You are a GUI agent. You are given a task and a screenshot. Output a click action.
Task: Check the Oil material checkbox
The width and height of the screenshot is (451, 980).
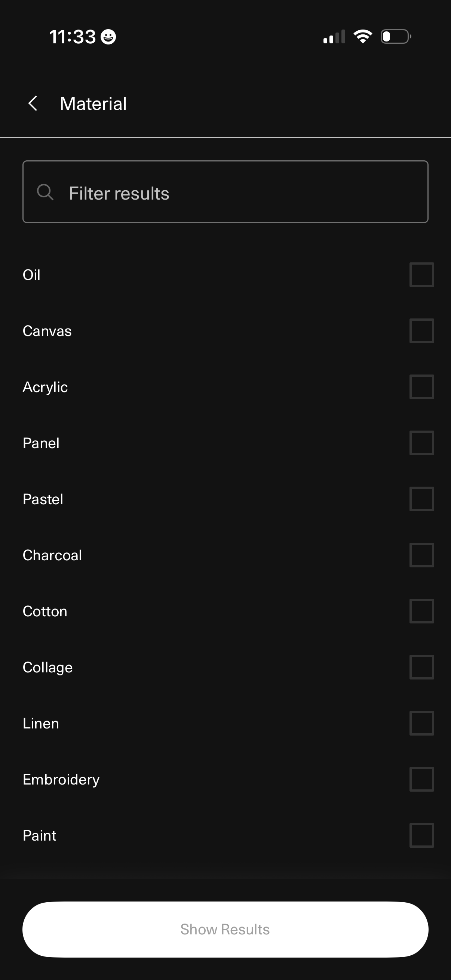[421, 275]
